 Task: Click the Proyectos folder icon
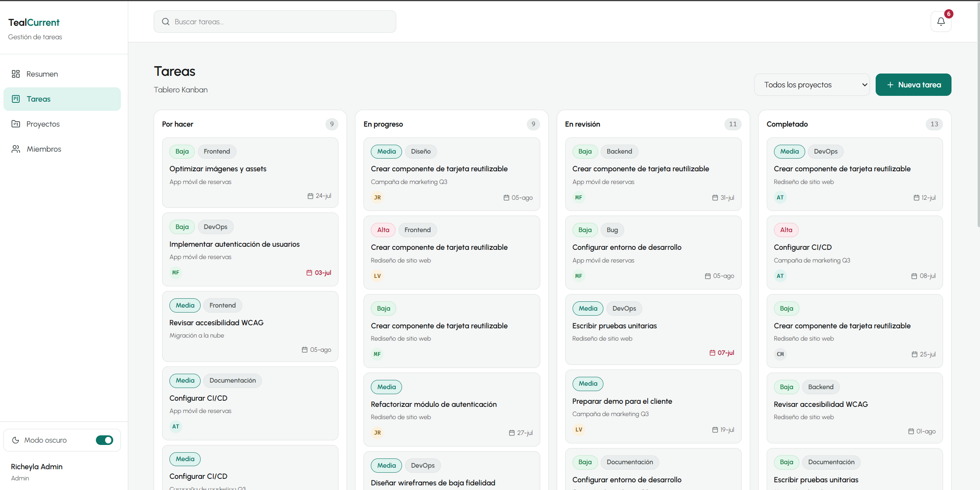pos(16,124)
